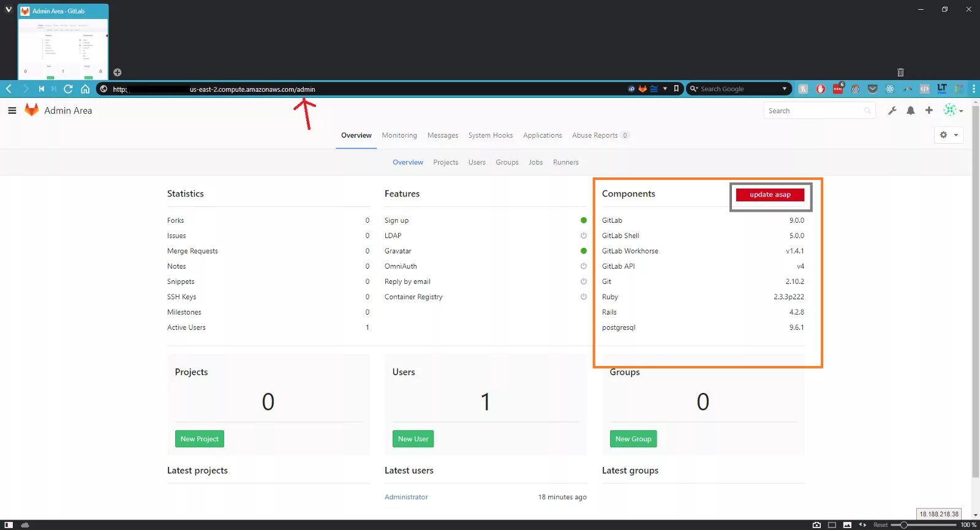Toggle image loading icon in status bar
Viewport: 980px width, 530px height.
click(x=847, y=525)
